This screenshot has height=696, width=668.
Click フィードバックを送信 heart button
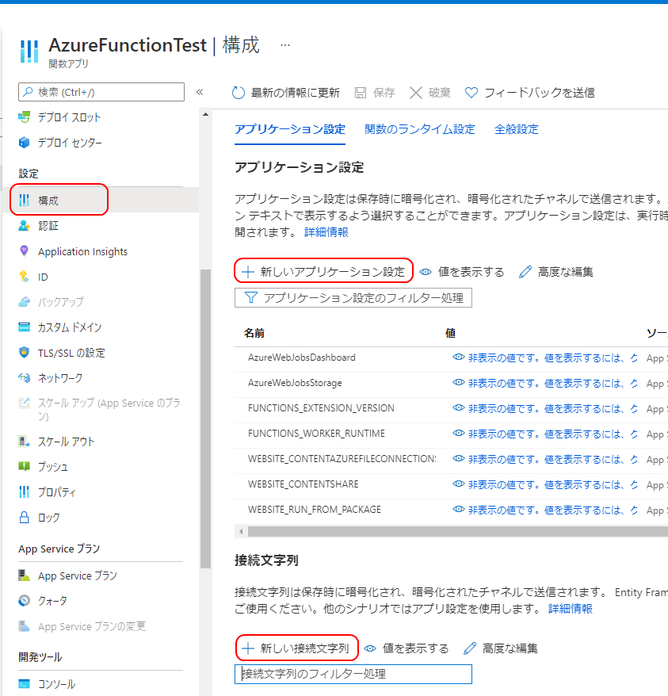(530, 93)
